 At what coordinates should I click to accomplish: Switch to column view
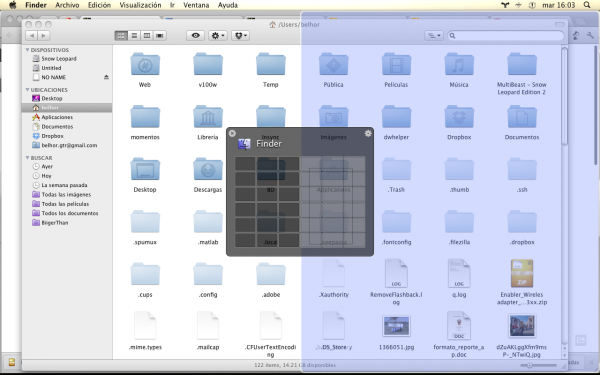(147, 36)
